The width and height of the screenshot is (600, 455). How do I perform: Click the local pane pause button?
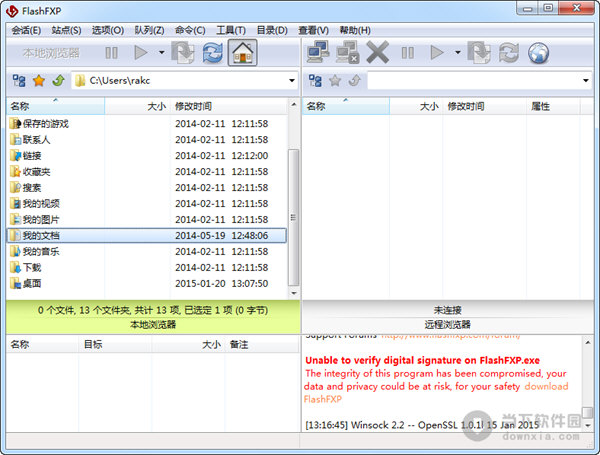[111, 53]
